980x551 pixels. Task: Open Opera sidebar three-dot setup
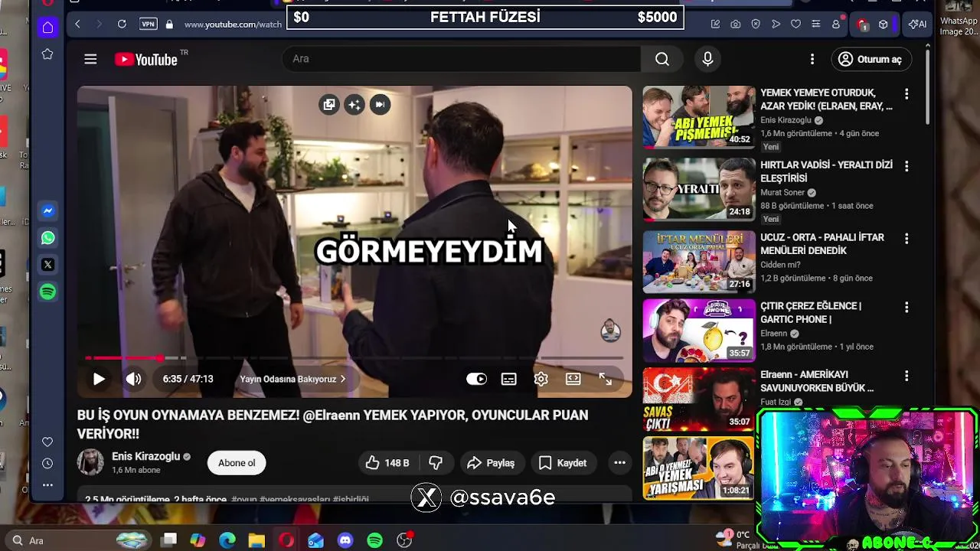tap(47, 484)
